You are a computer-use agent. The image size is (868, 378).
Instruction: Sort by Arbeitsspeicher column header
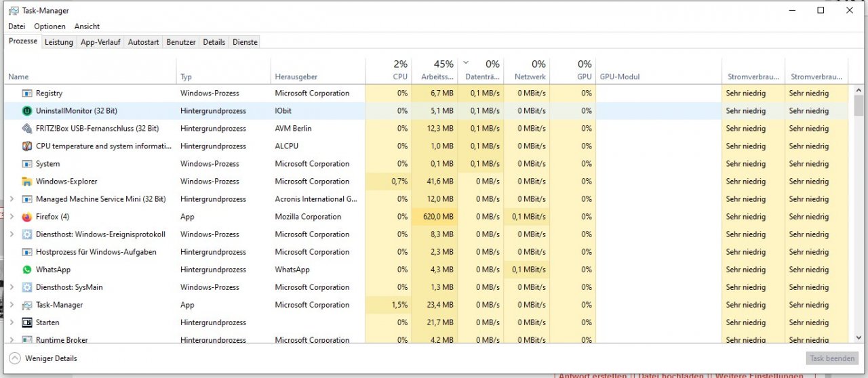pyautogui.click(x=434, y=70)
